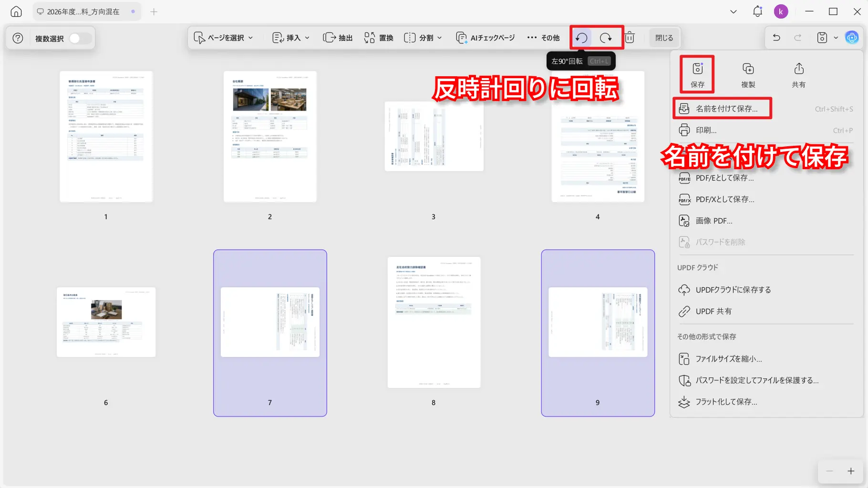868x488 pixels.
Task: Choose パスワードを設定してファイルを保護する...
Action: [765, 380]
